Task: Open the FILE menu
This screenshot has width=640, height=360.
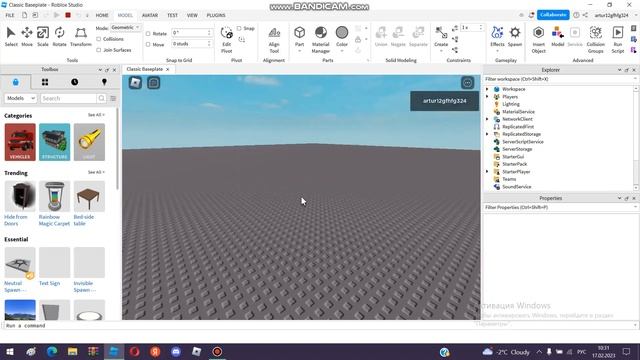Action: (10, 15)
